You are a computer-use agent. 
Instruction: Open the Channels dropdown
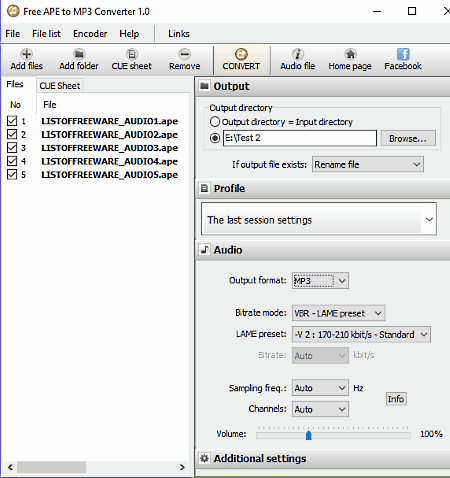pyautogui.click(x=320, y=409)
